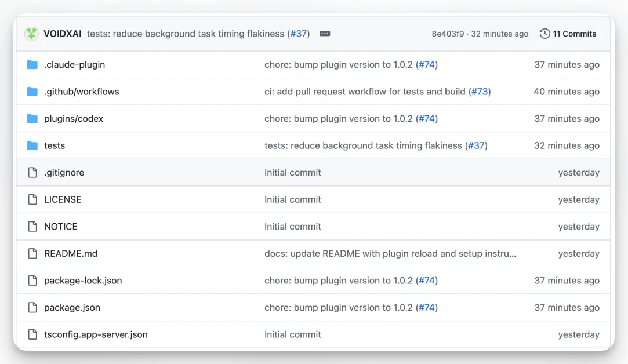Click the VOIDXAI user avatar
The height and width of the screenshot is (364, 628).
pyautogui.click(x=31, y=34)
